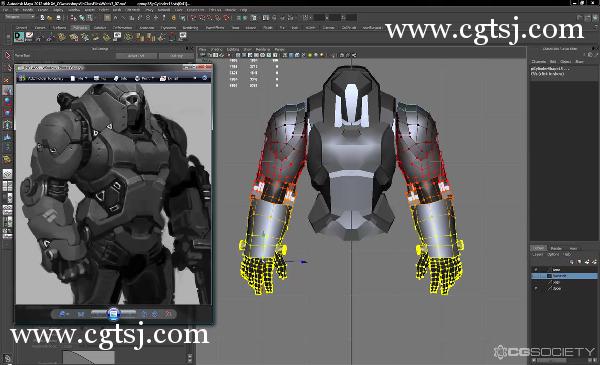
Task: Click the Photo Viewer rotate clockwise button
Action: [x=155, y=314]
